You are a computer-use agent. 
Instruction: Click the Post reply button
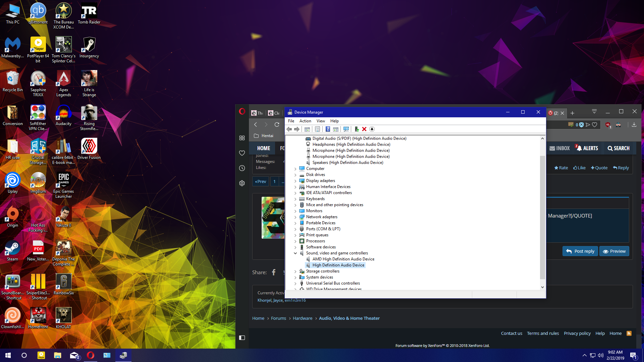[580, 251]
